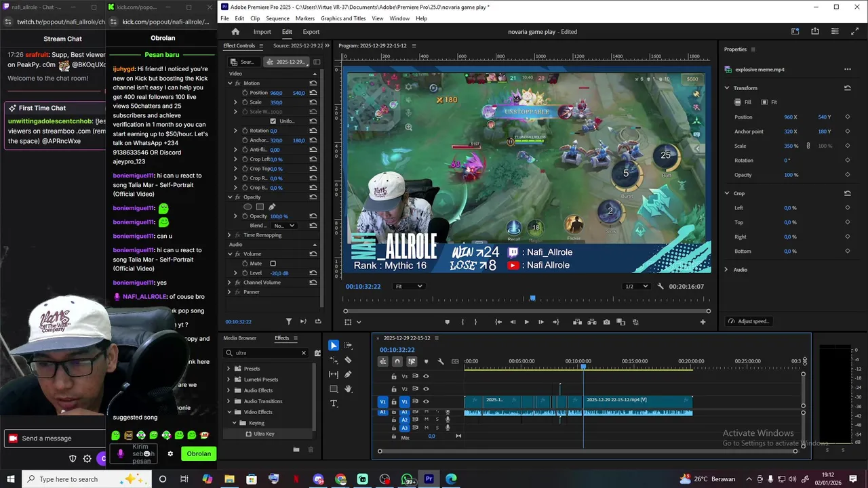Select the Rectangle tool
Image resolution: width=868 pixels, height=488 pixels.
pos(334,389)
